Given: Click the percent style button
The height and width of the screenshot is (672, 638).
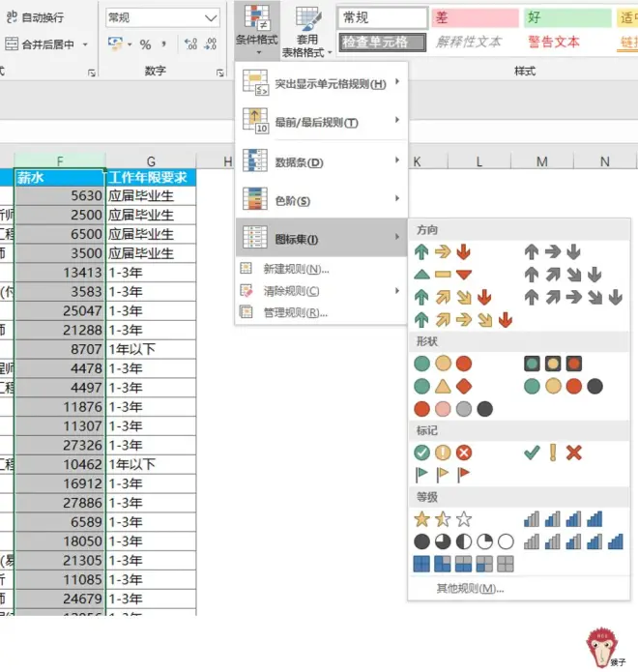Looking at the screenshot, I should [x=145, y=44].
